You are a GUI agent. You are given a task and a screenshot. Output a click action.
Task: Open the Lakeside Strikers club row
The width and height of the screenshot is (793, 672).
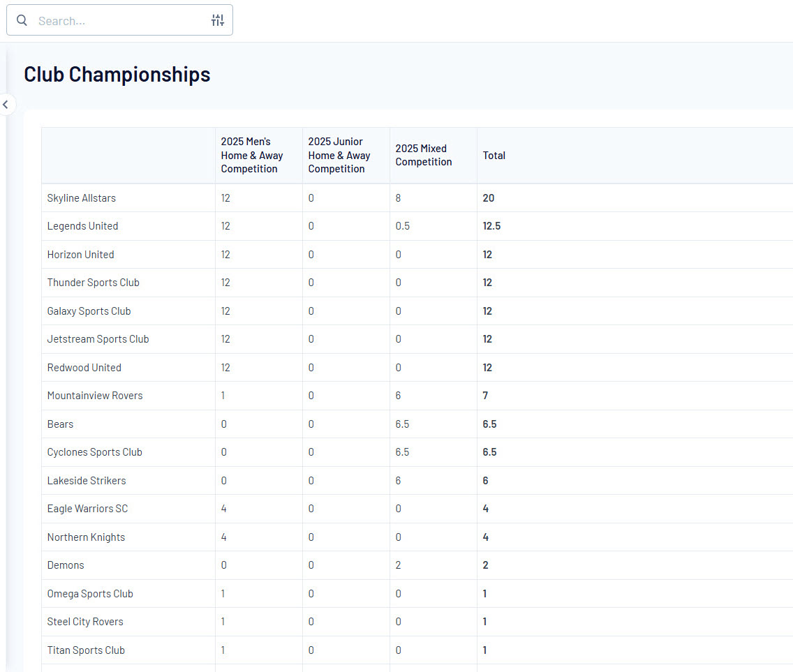point(87,481)
